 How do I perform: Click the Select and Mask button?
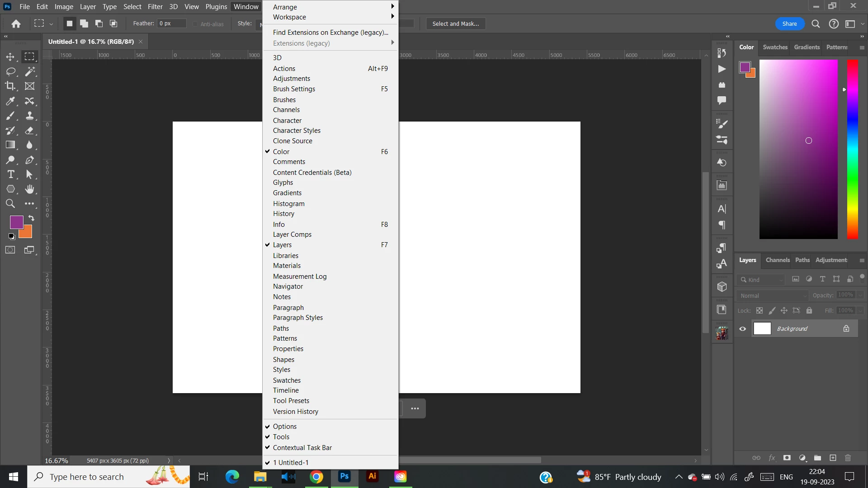[455, 24]
